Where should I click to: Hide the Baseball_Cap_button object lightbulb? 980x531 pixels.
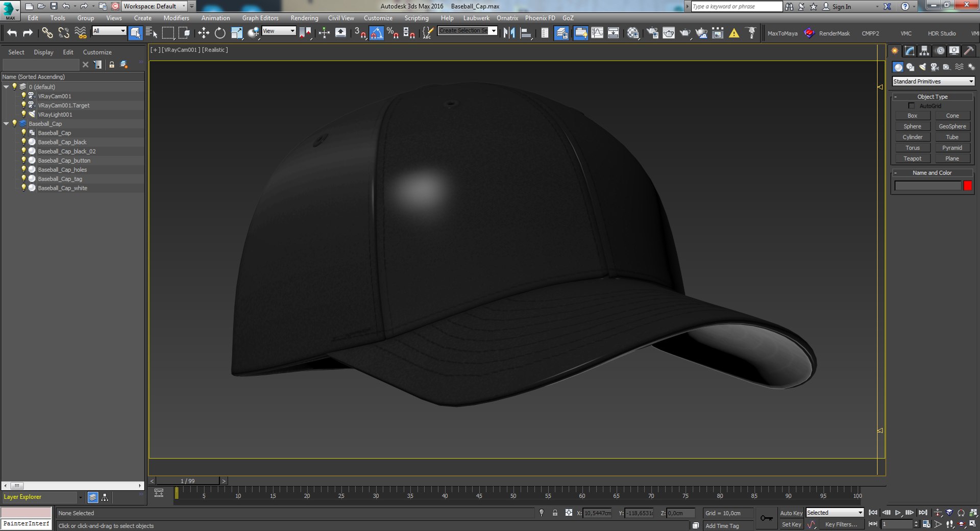pyautogui.click(x=23, y=160)
